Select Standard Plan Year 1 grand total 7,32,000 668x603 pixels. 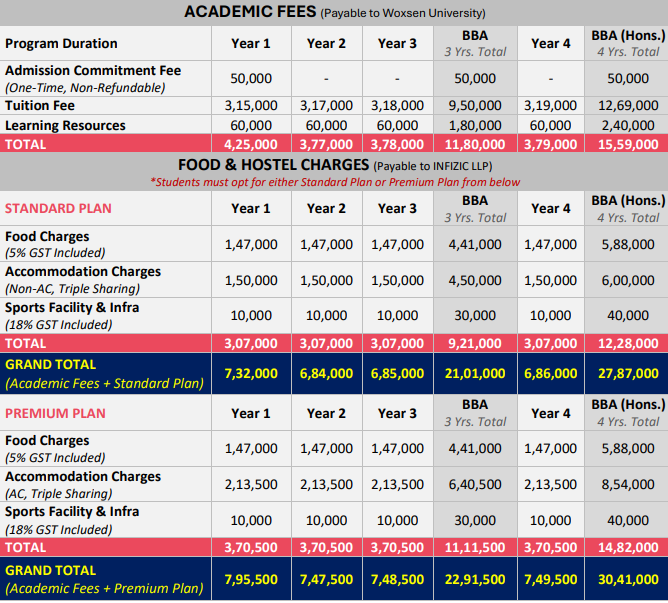(250, 373)
